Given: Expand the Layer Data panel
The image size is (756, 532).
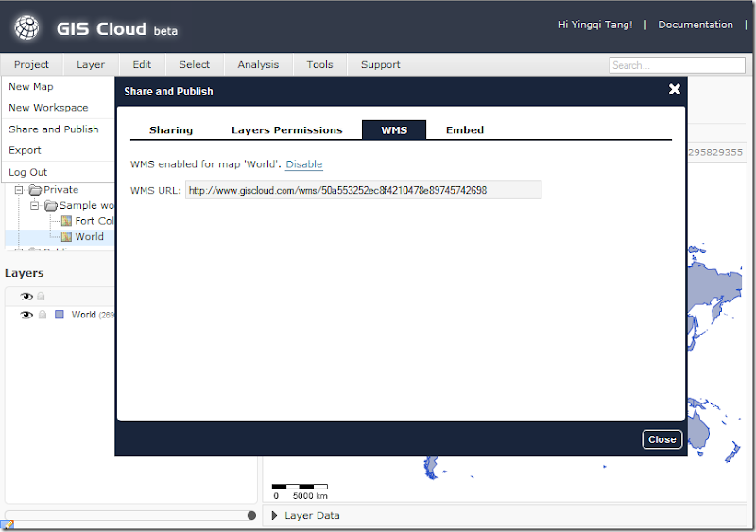Looking at the screenshot, I should point(274,515).
